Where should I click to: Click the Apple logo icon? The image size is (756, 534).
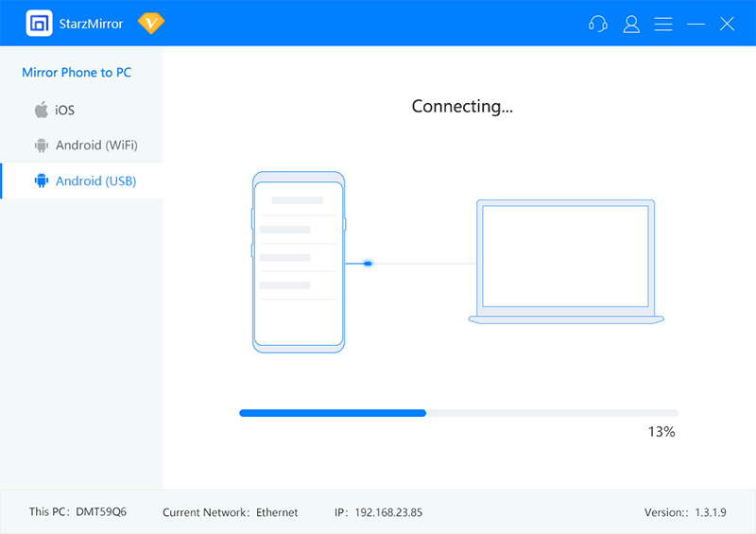[42, 110]
